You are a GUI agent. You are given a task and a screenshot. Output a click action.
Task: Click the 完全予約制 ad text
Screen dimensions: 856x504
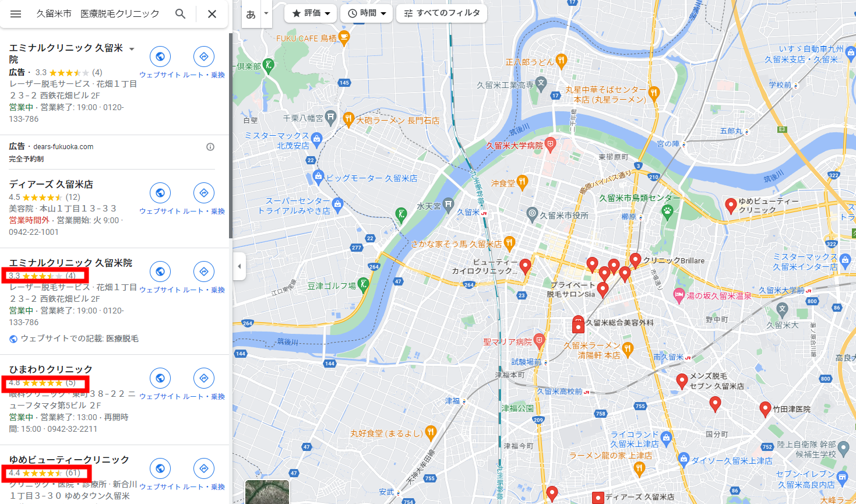click(26, 159)
